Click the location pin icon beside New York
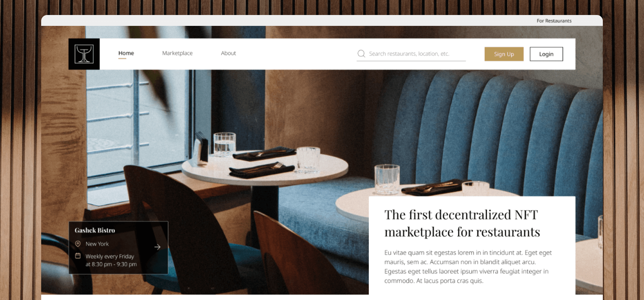Viewport: 644px width, 300px height. [x=78, y=244]
